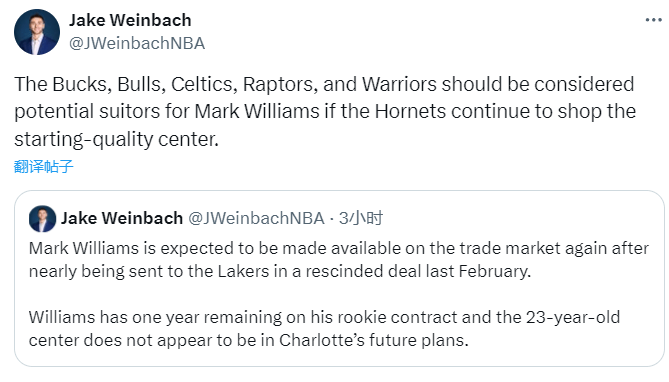Click the line mentioning the Lakers rescinded deal
This screenshot has height=382, width=669.
point(280,271)
